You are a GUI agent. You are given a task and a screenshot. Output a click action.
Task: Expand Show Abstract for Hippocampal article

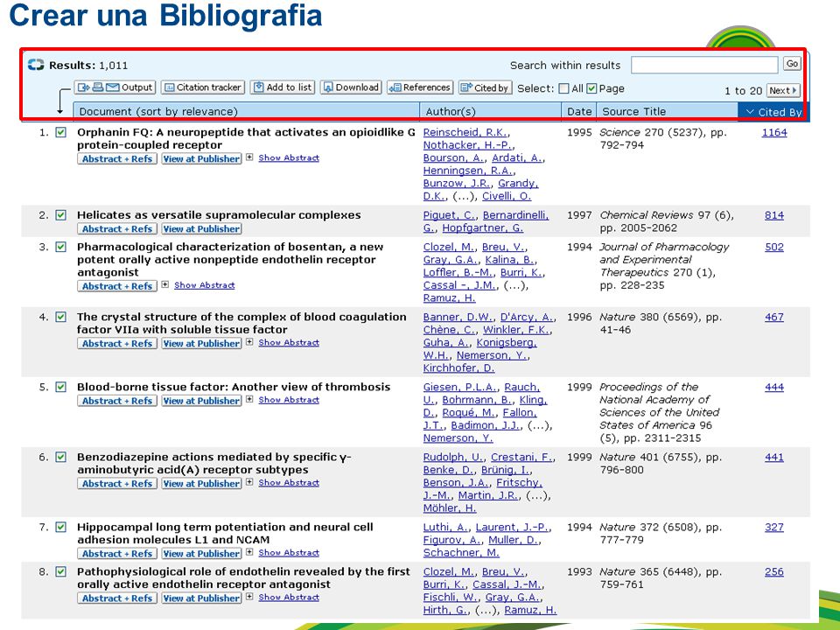pos(288,553)
